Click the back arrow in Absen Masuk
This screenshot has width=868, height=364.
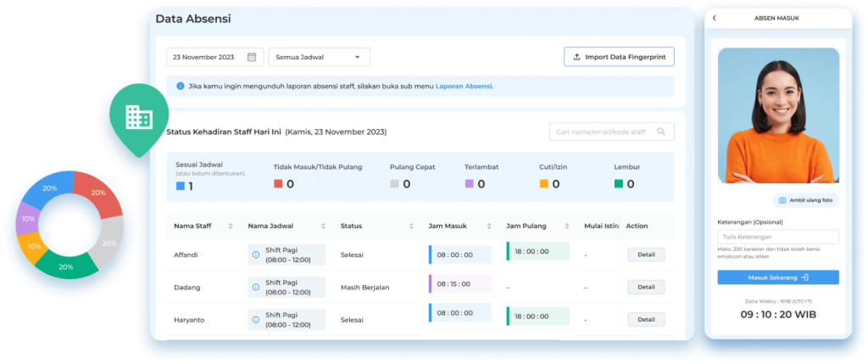715,18
